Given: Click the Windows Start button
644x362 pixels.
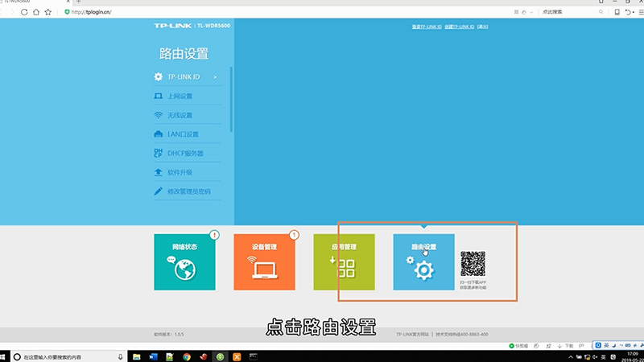Looking at the screenshot, I should [x=2, y=356].
